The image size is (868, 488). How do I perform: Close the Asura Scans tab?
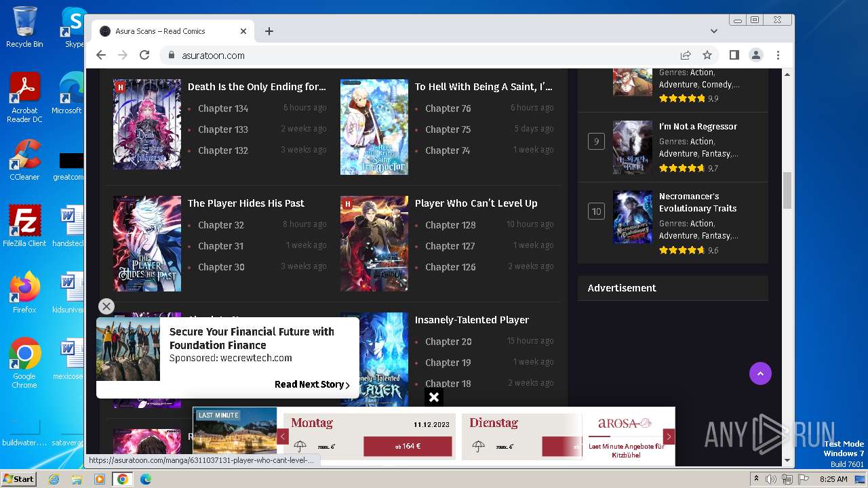pyautogui.click(x=243, y=31)
